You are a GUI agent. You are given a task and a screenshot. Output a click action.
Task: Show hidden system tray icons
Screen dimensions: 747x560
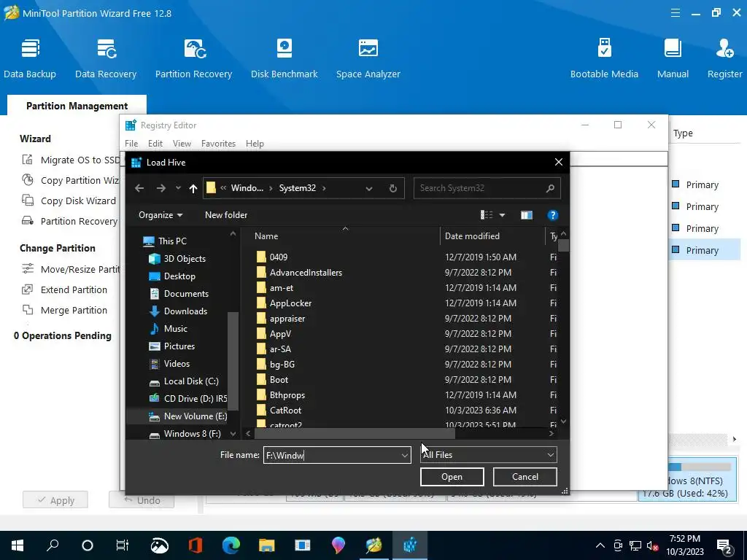pyautogui.click(x=600, y=545)
